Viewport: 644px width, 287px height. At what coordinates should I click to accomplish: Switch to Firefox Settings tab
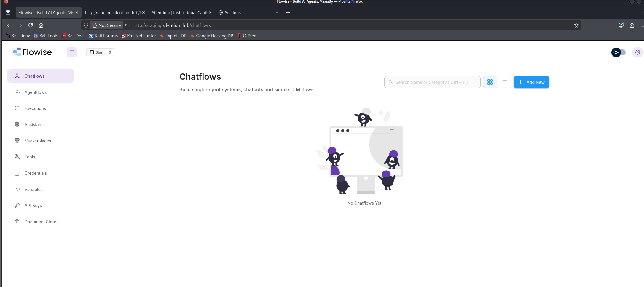pos(246,13)
